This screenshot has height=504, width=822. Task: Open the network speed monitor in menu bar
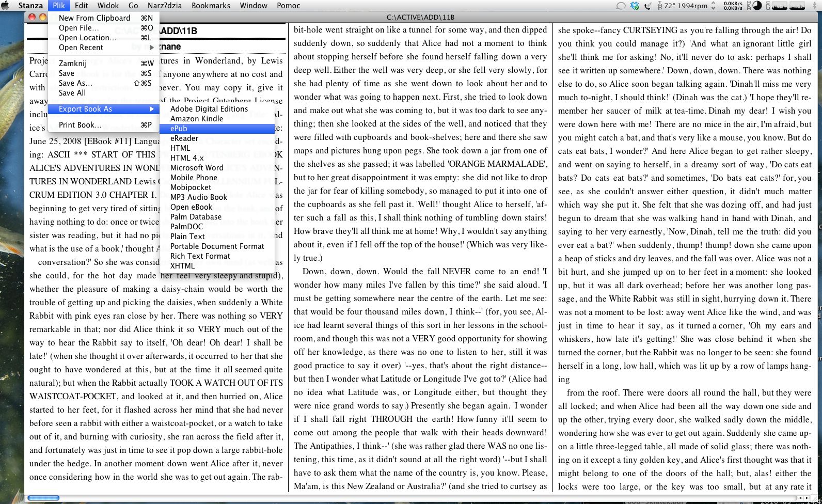[x=733, y=6]
